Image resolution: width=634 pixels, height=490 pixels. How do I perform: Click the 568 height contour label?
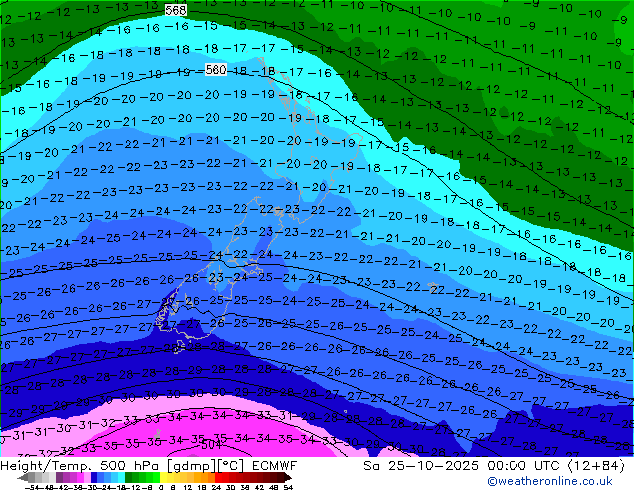coord(176,10)
